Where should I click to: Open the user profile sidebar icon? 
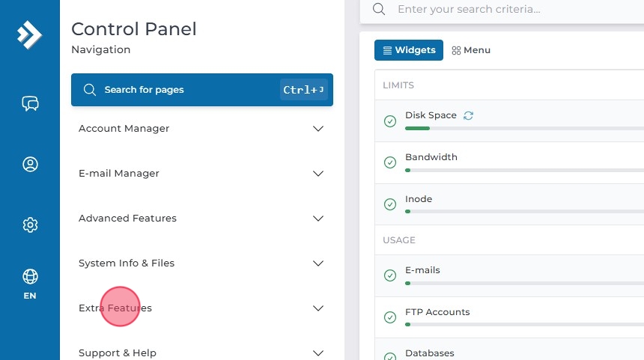(x=30, y=164)
